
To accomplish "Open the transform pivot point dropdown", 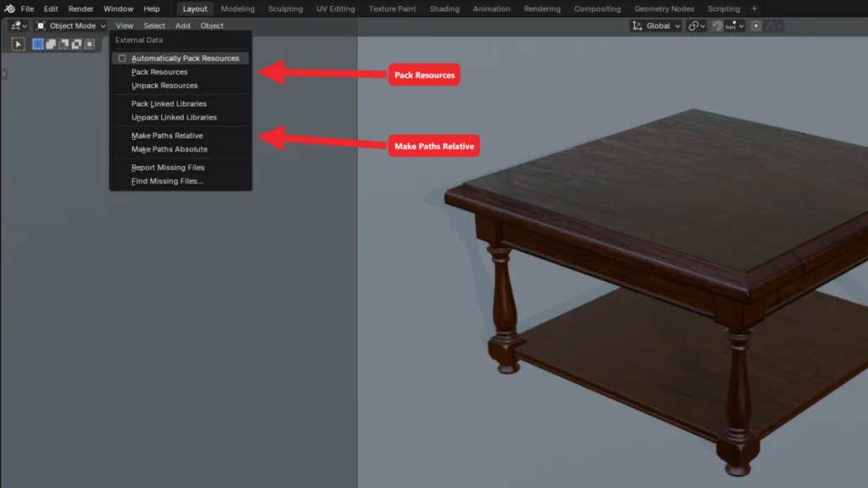I will pyautogui.click(x=697, y=26).
